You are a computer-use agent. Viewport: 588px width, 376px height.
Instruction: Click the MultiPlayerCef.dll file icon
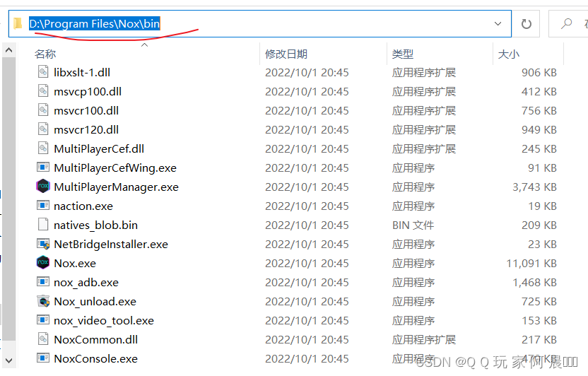pyautogui.click(x=43, y=148)
